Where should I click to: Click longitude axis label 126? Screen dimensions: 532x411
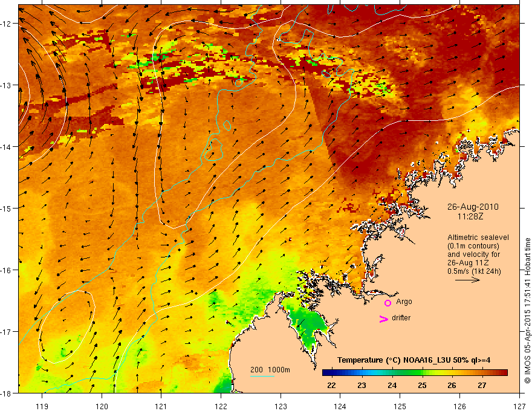click(x=459, y=406)
